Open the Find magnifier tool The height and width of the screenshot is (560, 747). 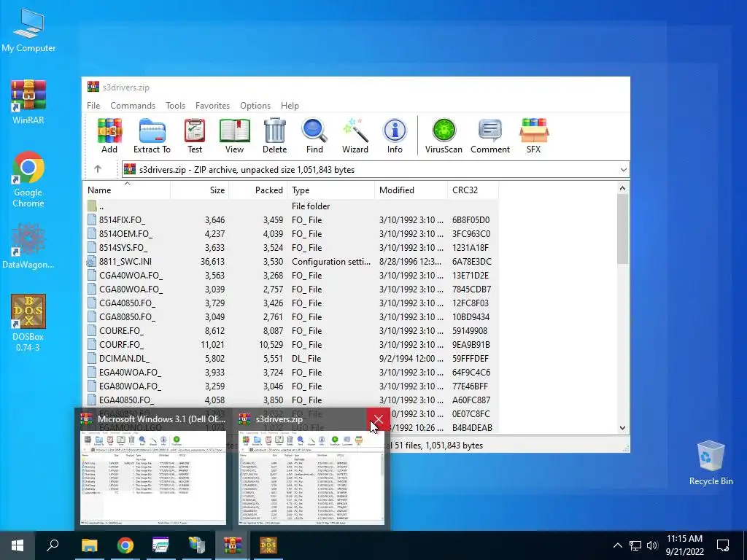click(x=314, y=136)
